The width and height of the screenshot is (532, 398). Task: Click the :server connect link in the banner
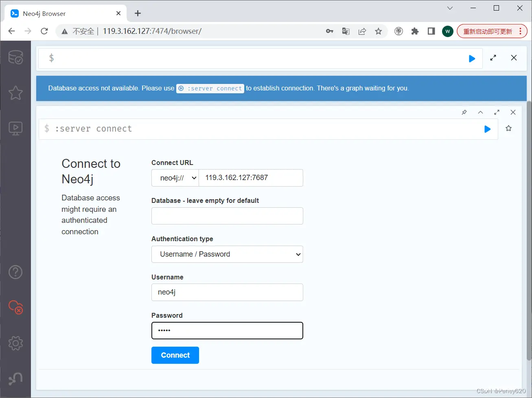pyautogui.click(x=210, y=88)
